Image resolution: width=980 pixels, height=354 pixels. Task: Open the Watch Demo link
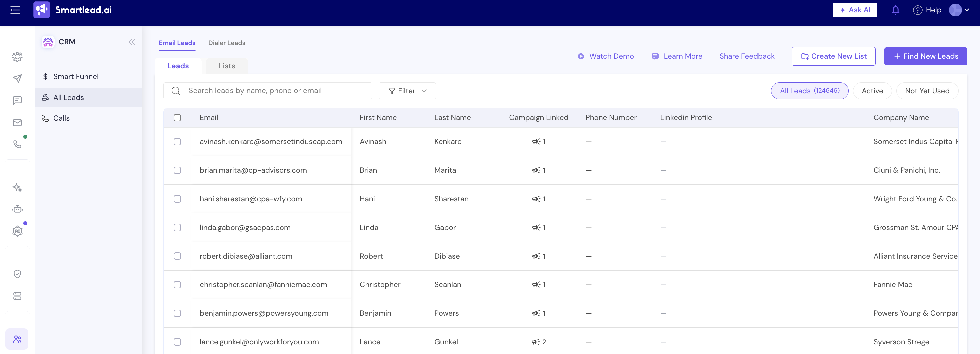(606, 56)
